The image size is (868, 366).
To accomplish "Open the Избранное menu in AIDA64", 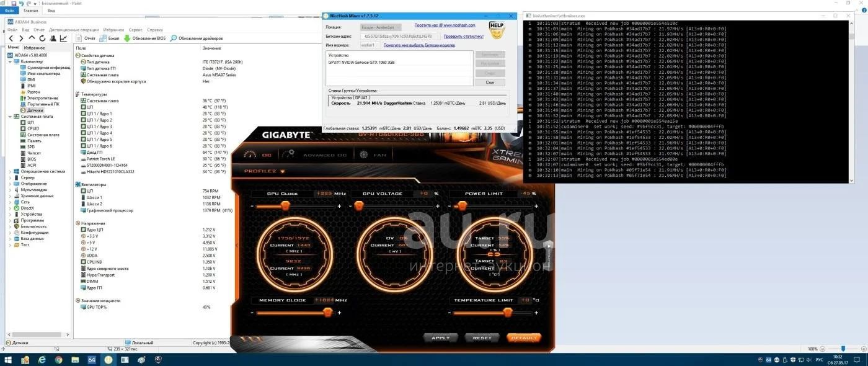I will pyautogui.click(x=115, y=29).
